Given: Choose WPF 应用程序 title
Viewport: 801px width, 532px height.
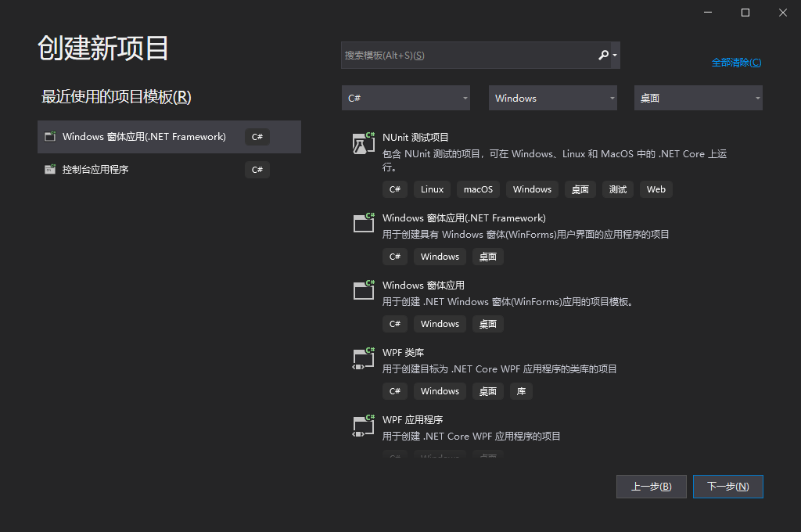Looking at the screenshot, I should coord(412,420).
